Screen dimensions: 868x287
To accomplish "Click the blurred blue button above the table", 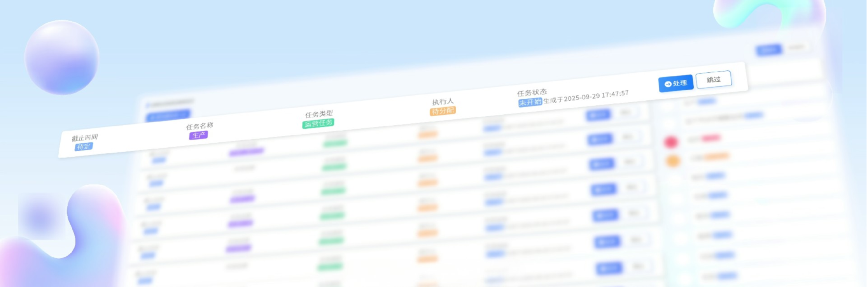I will [x=168, y=115].
